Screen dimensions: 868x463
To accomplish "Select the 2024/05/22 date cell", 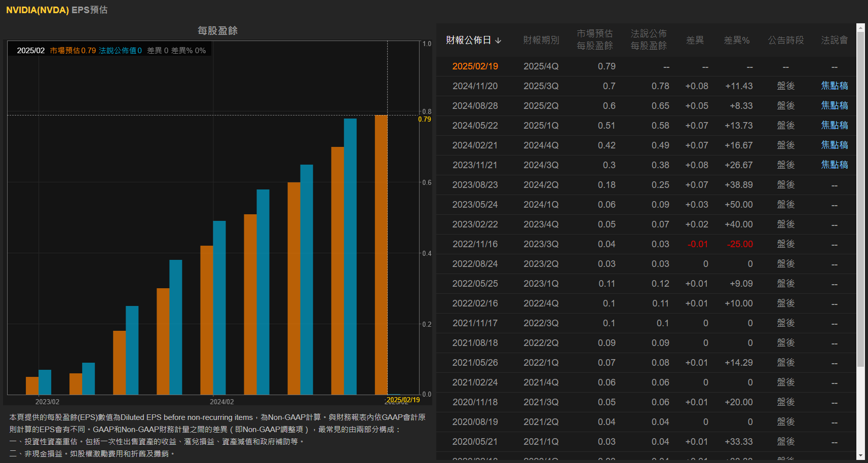I will pos(475,126).
